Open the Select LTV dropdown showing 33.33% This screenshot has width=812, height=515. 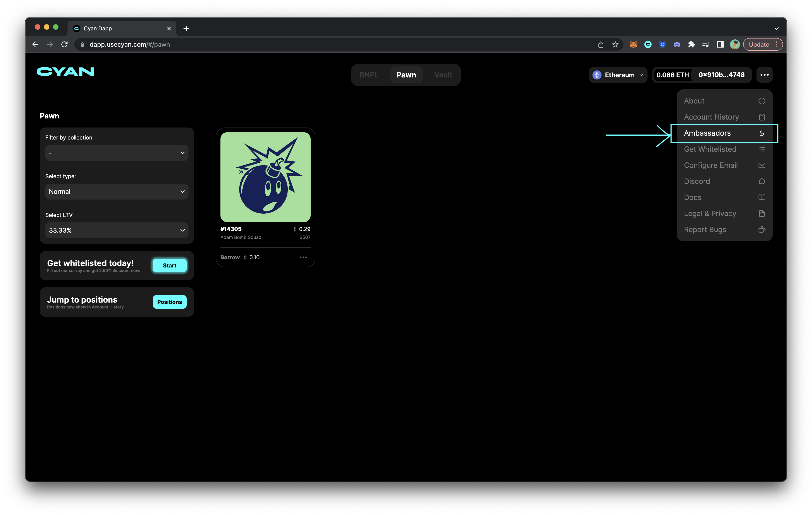pyautogui.click(x=117, y=231)
